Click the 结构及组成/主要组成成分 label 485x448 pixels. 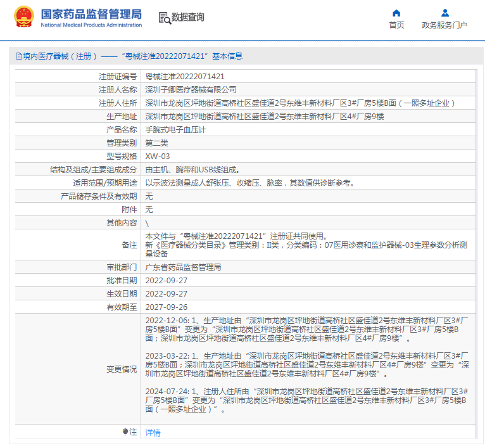pyautogui.click(x=94, y=170)
